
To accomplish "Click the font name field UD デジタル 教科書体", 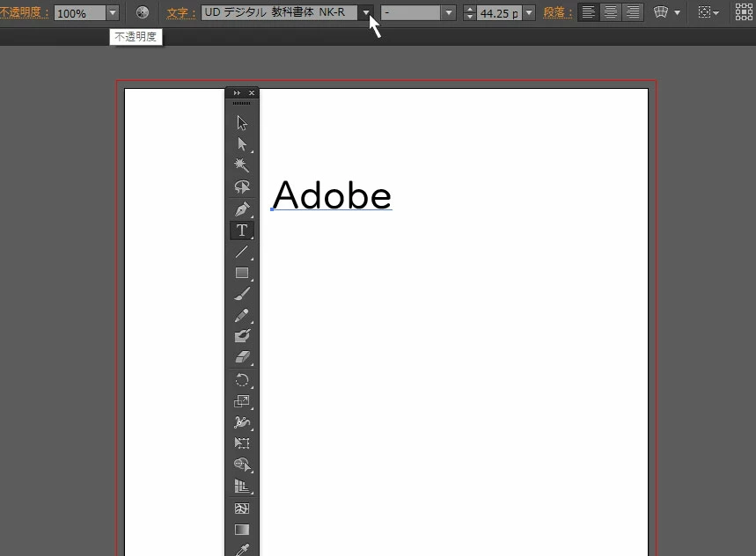I will point(280,12).
